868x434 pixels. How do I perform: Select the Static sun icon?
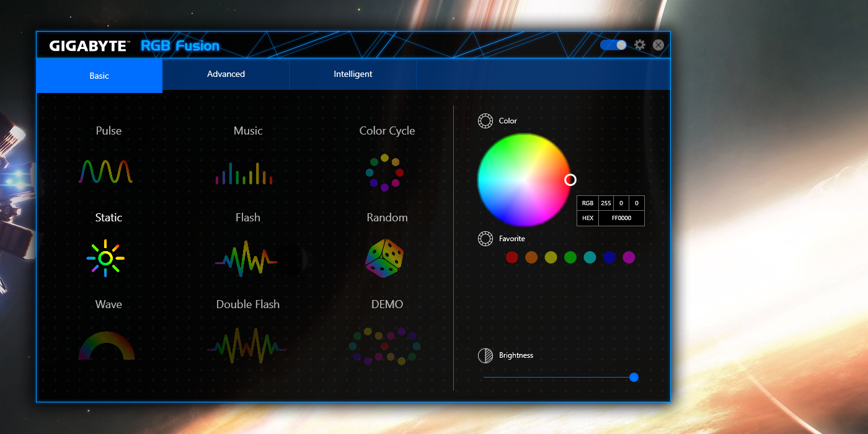[105, 258]
